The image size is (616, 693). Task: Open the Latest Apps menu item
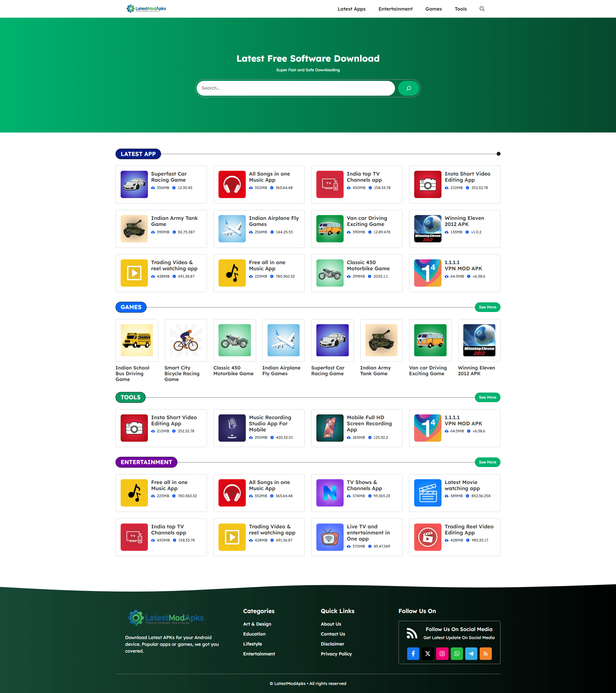351,9
